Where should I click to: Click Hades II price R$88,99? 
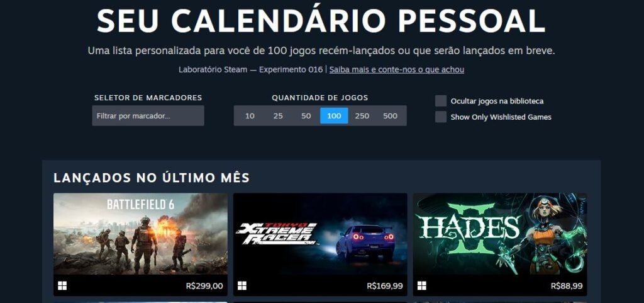click(567, 286)
